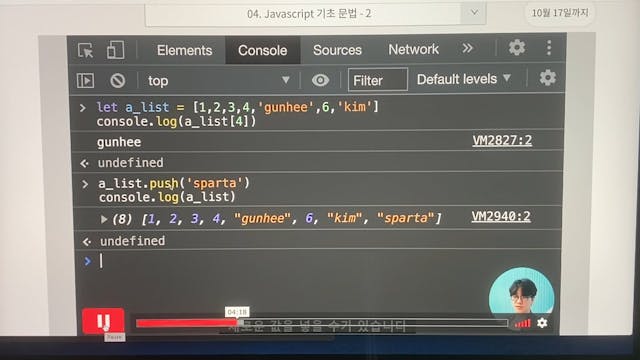Click the logged output text gunhee
The width and height of the screenshot is (640, 360).
coord(119,142)
